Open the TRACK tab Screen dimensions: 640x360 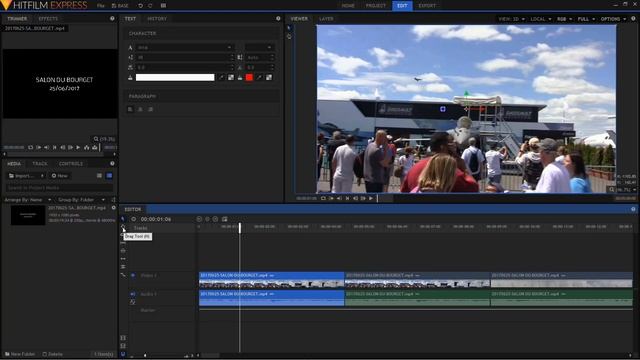click(40, 164)
